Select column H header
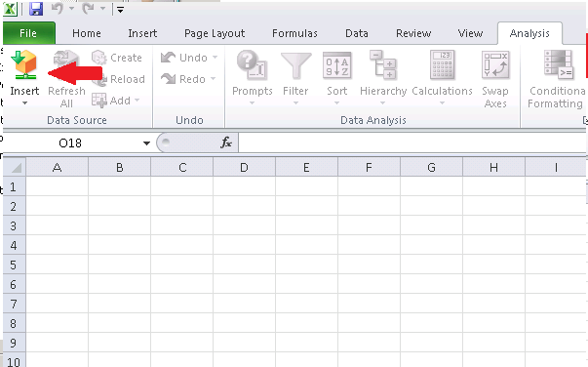 point(493,167)
